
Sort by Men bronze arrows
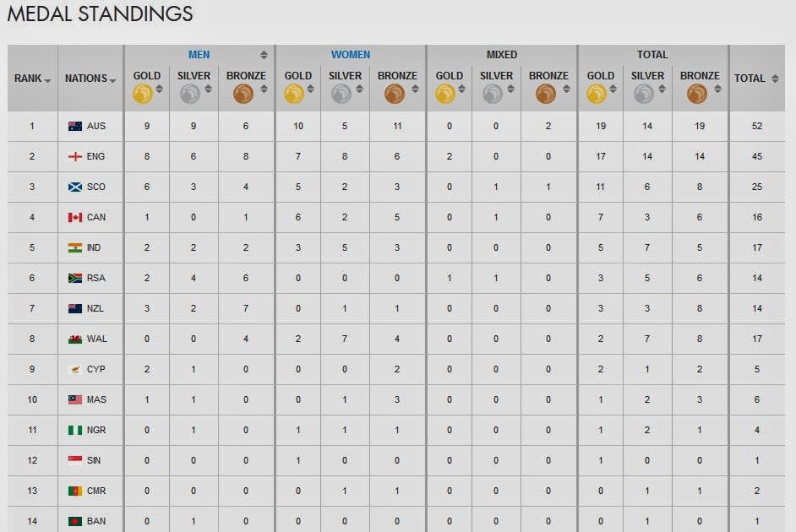pos(264,90)
